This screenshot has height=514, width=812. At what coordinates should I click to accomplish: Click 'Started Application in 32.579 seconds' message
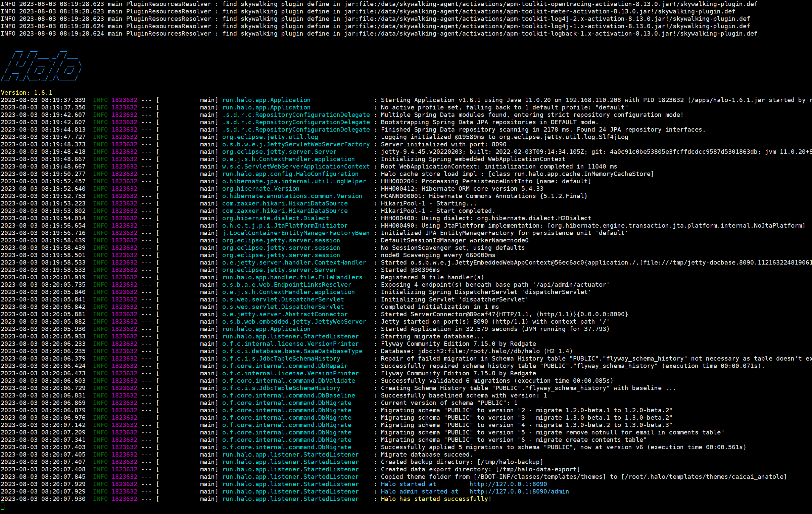click(448, 329)
